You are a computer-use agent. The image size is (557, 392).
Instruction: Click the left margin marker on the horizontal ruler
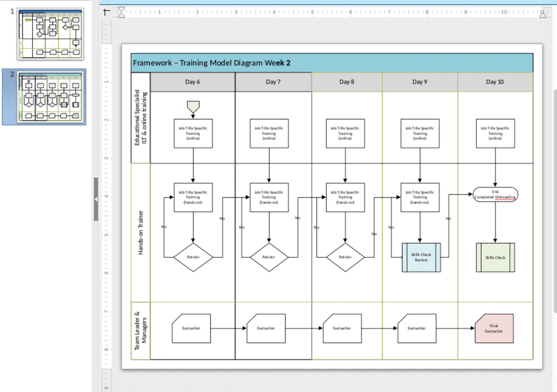[x=121, y=11]
